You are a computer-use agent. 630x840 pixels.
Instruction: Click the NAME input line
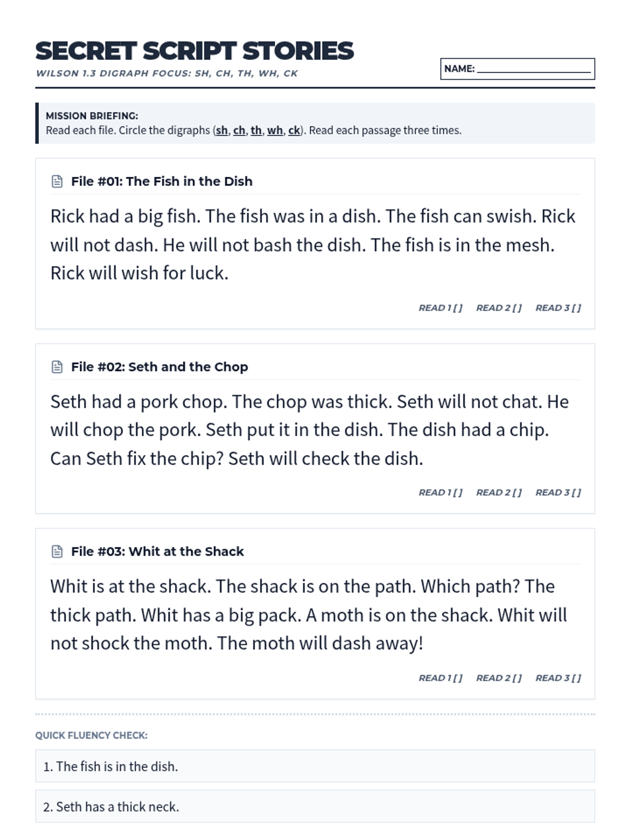click(534, 69)
